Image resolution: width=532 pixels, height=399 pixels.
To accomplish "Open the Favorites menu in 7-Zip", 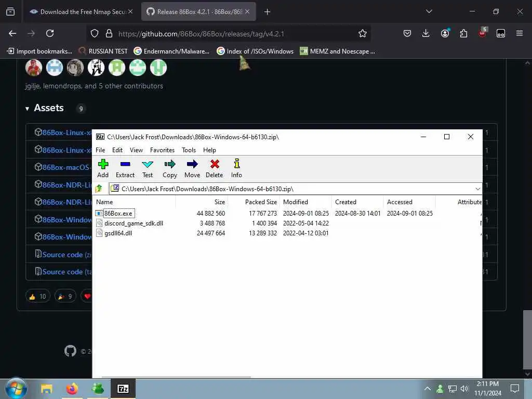I will click(x=162, y=150).
